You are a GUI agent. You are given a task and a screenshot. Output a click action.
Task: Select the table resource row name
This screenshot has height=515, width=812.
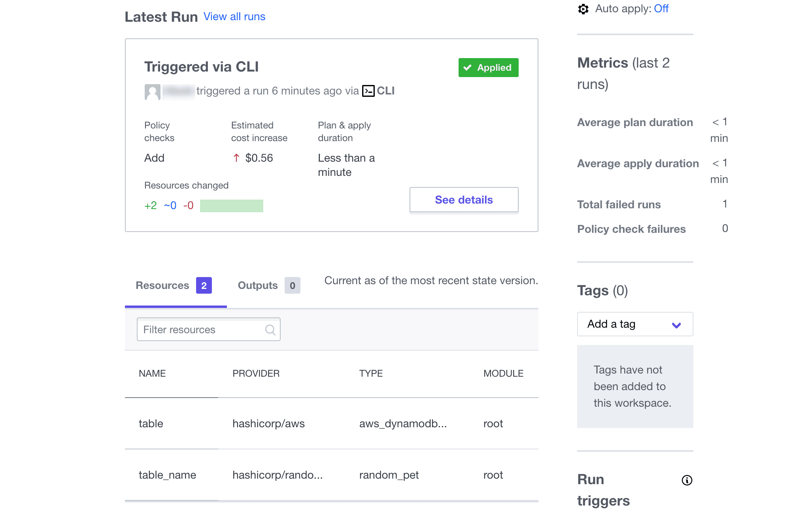point(151,424)
